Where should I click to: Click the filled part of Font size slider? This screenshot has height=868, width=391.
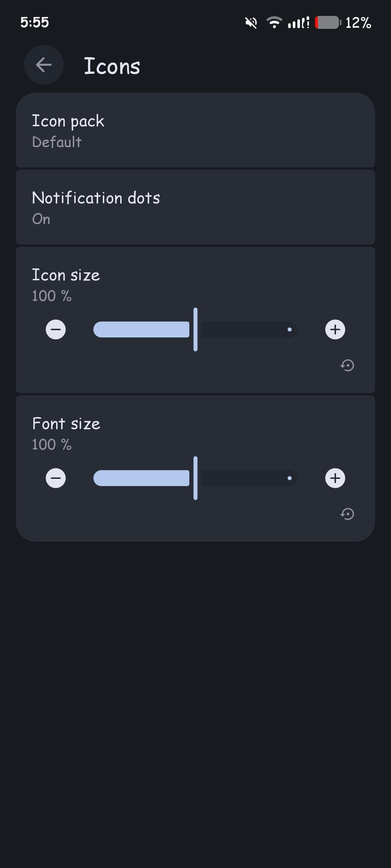coord(141,478)
